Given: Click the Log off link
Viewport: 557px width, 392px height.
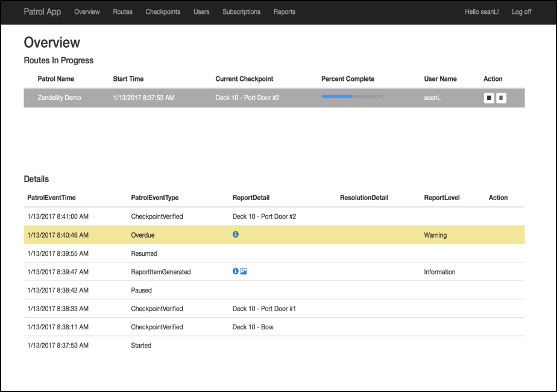Looking at the screenshot, I should coord(521,11).
